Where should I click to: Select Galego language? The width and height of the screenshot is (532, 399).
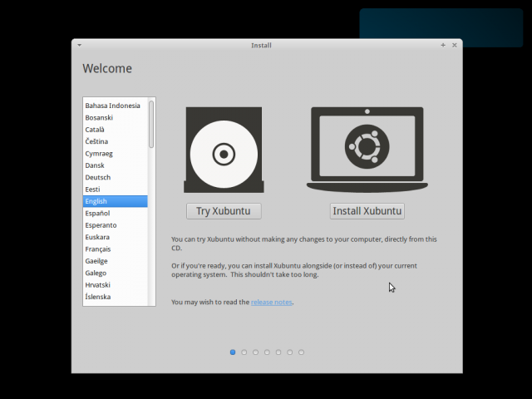pos(116,273)
